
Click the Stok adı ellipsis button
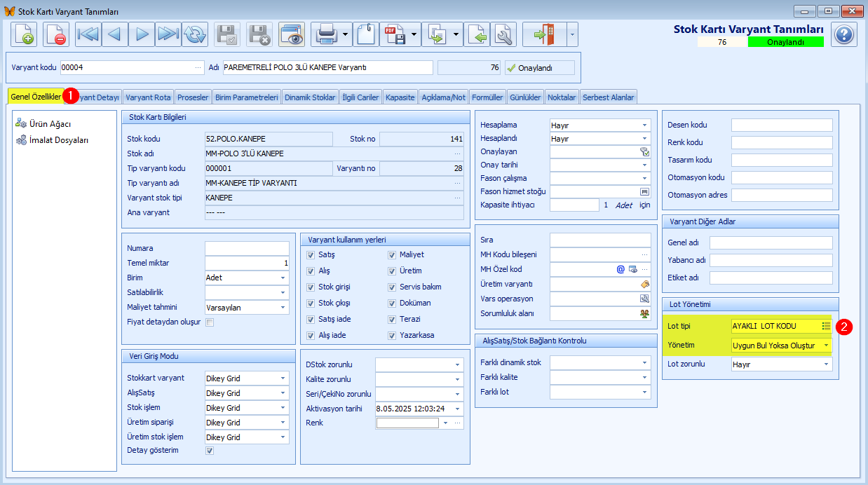pyautogui.click(x=458, y=153)
